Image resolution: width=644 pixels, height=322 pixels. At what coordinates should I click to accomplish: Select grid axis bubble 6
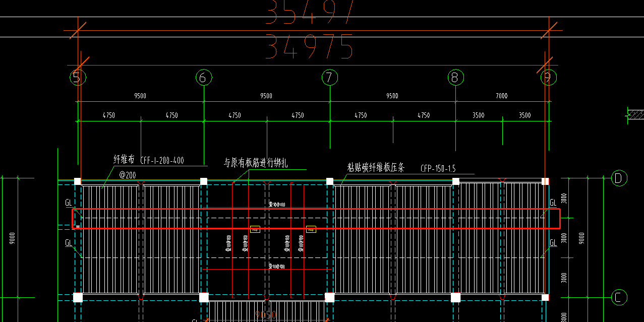point(203,78)
